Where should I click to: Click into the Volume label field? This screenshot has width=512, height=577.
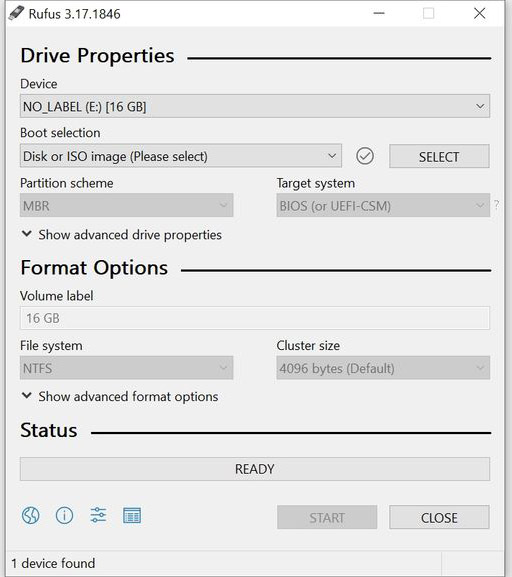pos(255,318)
